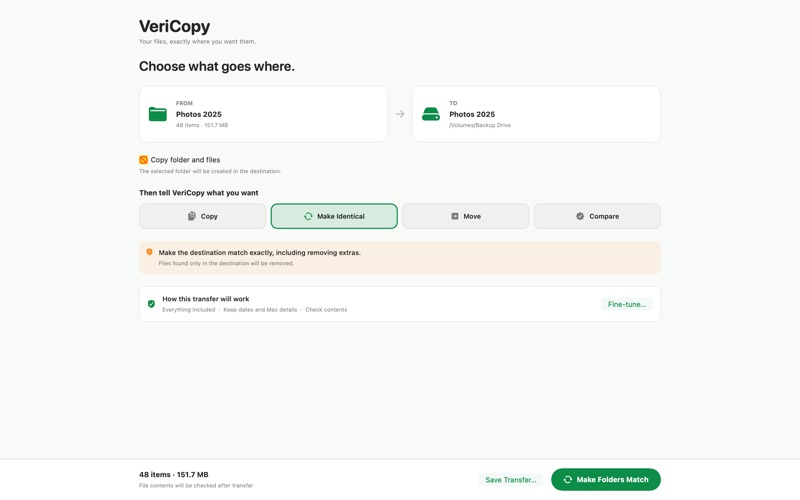The width and height of the screenshot is (800, 500).
Task: Click the Make Identical sync icon
Action: click(x=308, y=216)
